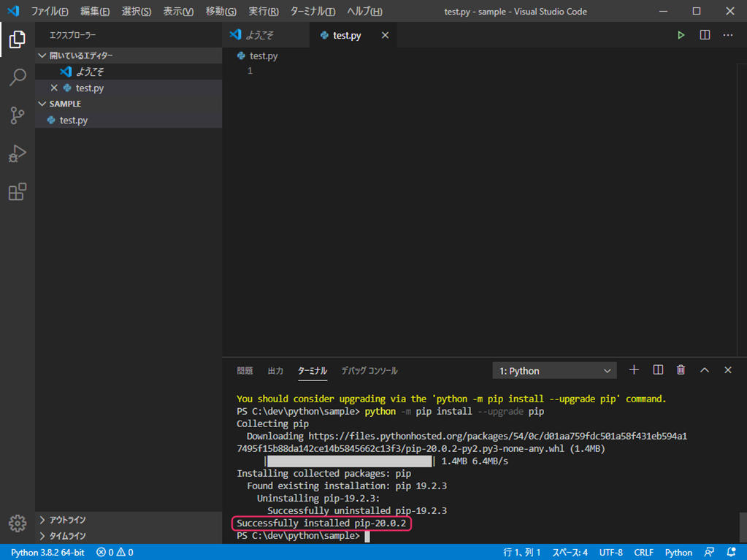Open the editor More Actions ellipsis
This screenshot has height=560, width=747.
[728, 35]
